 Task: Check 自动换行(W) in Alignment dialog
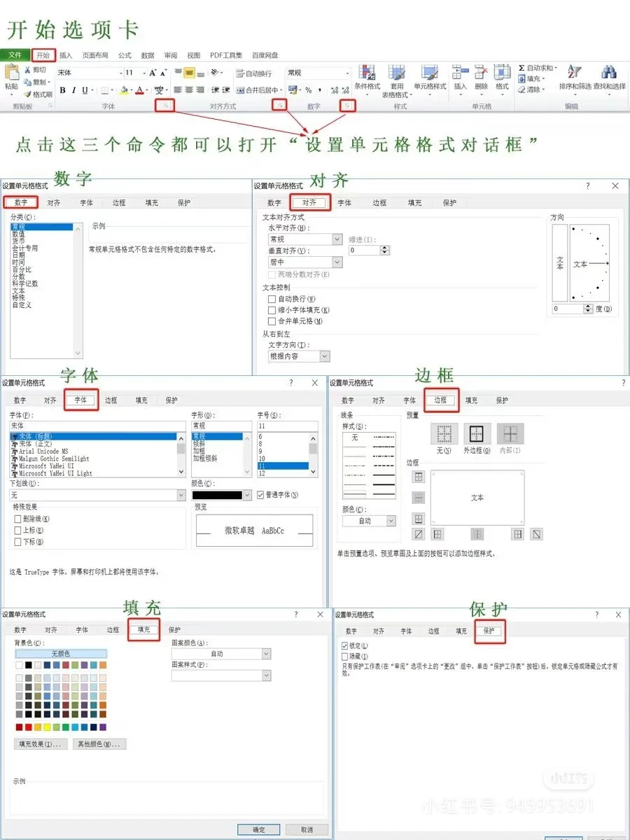point(272,299)
